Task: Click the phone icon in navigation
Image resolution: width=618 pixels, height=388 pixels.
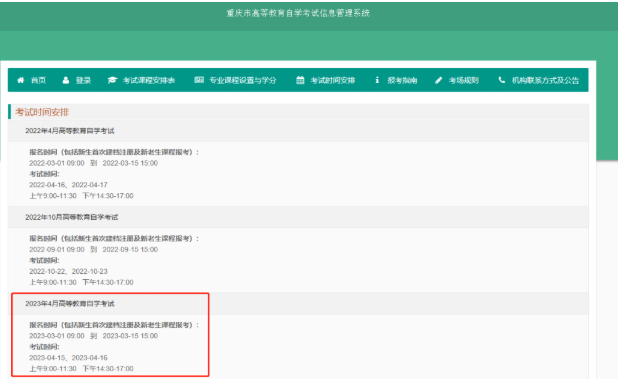Action: click(502, 80)
